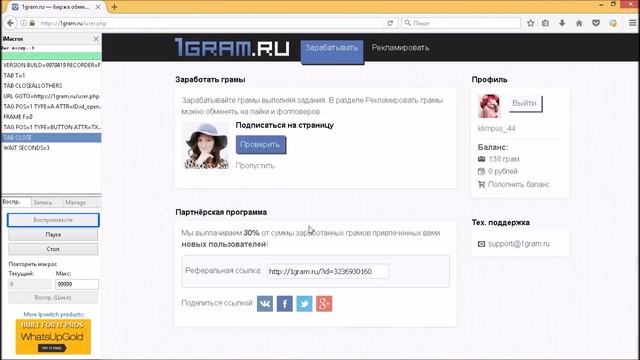Open the bookmarks library icon
Viewport: 640px width, 360px height.
tap(545, 23)
